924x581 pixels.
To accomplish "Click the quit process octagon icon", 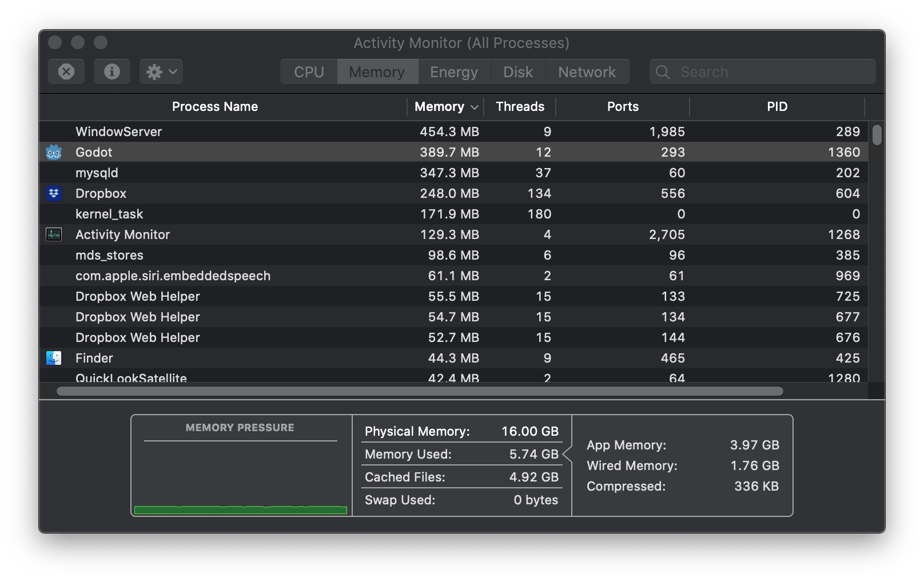I will (x=66, y=71).
